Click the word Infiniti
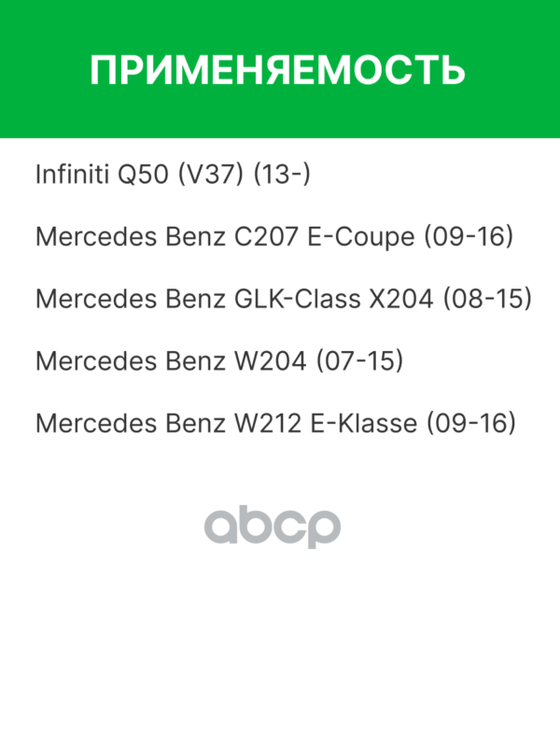 click(x=69, y=175)
